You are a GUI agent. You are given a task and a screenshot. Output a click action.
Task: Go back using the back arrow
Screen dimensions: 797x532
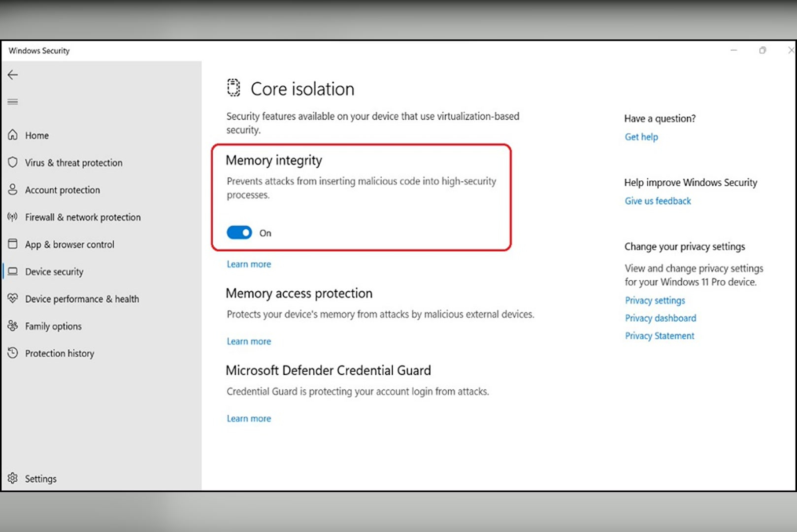click(x=13, y=75)
